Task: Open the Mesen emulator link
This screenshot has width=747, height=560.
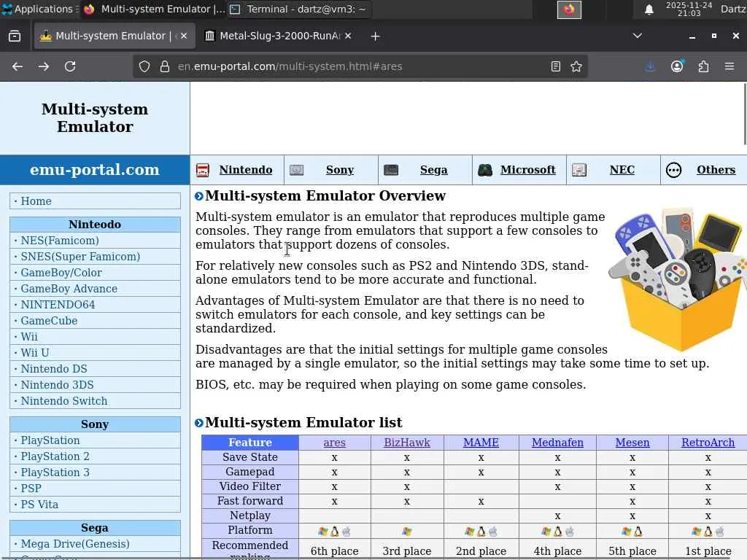Action: click(x=632, y=443)
